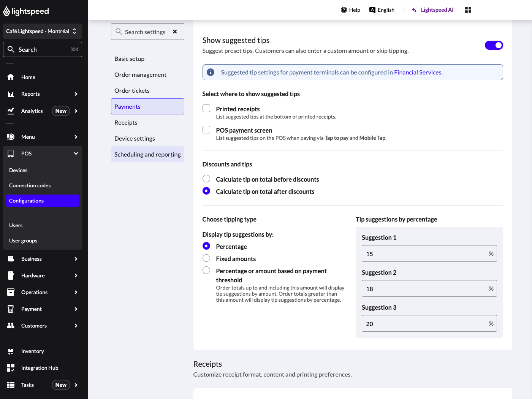Disable the Show suggested tips toggle

point(494,45)
